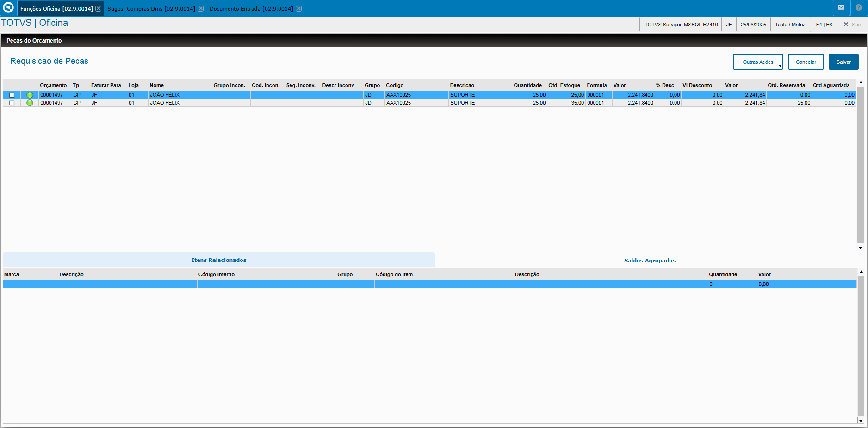Click upper grid scrollbar up arrow
Screen dimensions: 868x428
coord(861,82)
